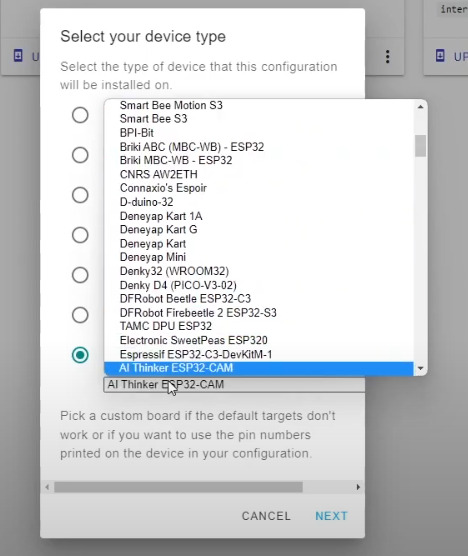This screenshot has height=556, width=468.
Task: Click the update icon on the right card
Action: (440, 56)
